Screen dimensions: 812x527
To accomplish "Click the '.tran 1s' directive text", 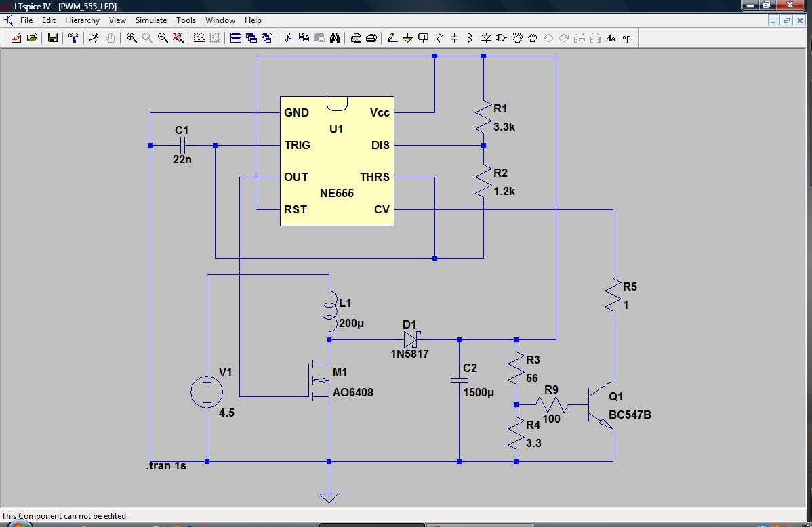I will tap(166, 466).
